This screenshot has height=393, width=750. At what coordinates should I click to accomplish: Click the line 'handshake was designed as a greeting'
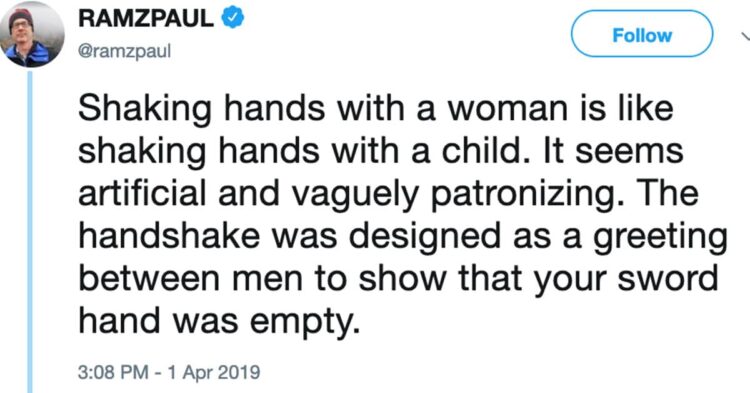(403, 238)
